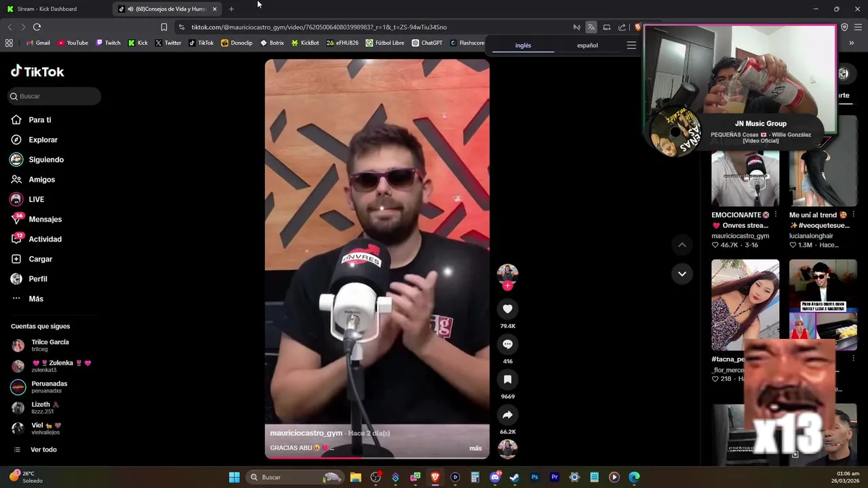
Task: Open mauriciocastro_gym profile from video caption
Action: point(306,433)
